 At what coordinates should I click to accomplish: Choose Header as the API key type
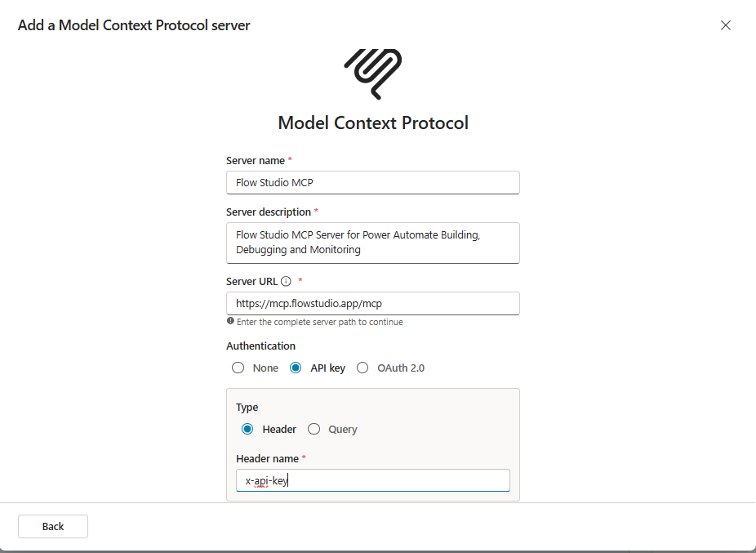coord(248,429)
